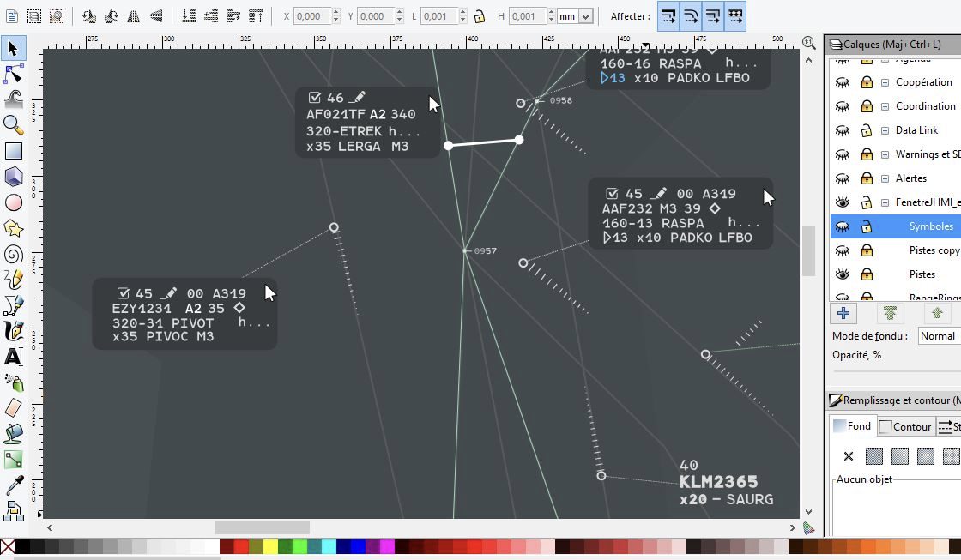Use the 3D box tool

tap(13, 177)
